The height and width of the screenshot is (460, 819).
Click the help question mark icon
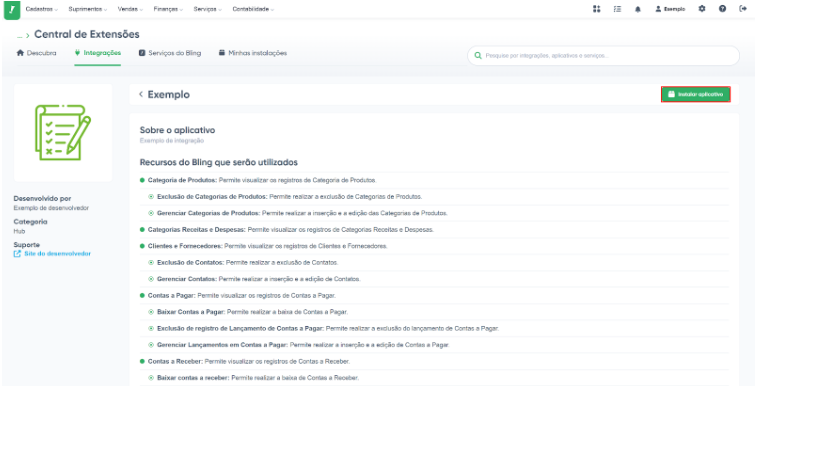pos(722,9)
